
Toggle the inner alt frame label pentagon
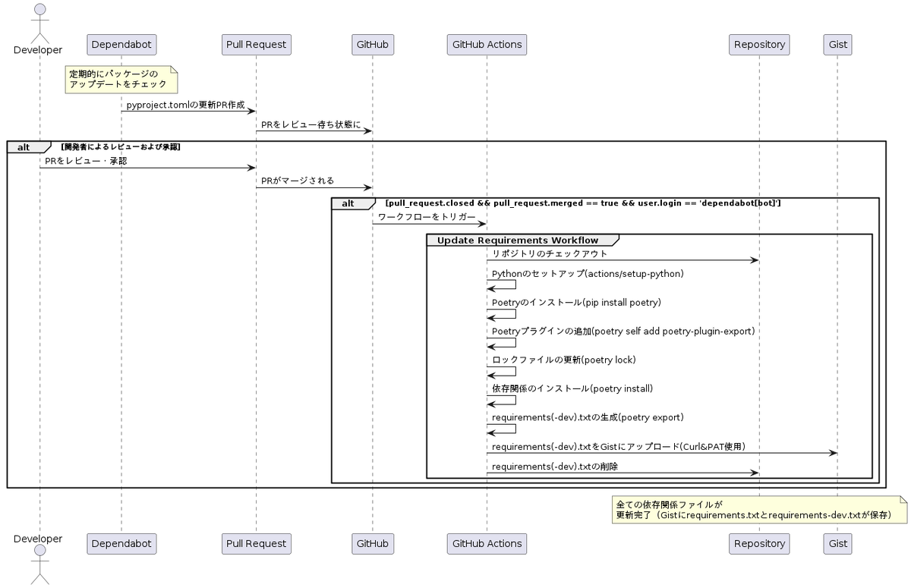(349, 203)
